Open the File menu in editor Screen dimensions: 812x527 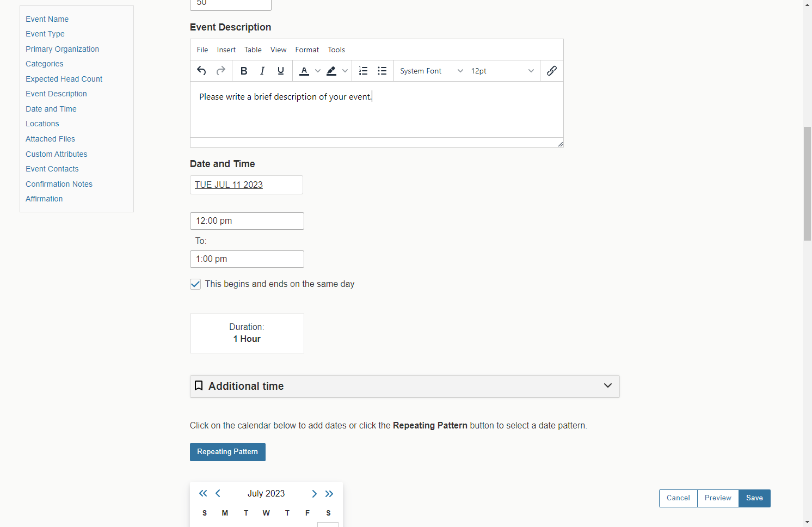(x=202, y=50)
